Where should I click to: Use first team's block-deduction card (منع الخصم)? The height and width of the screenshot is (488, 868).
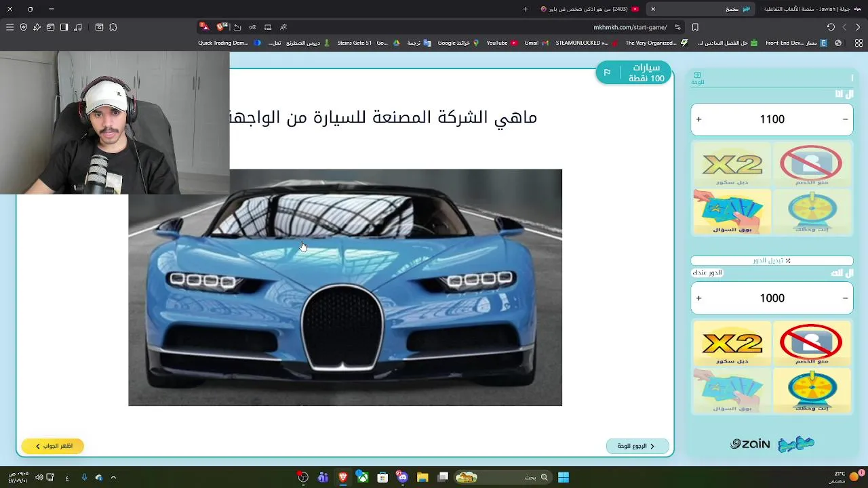pos(811,165)
